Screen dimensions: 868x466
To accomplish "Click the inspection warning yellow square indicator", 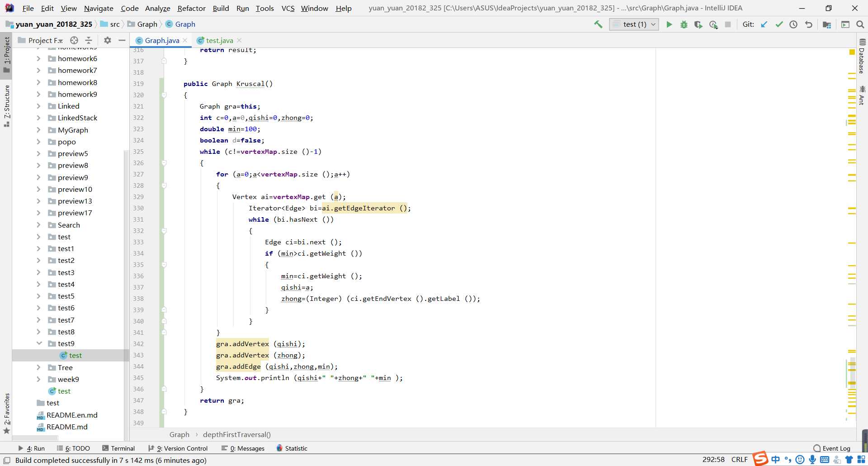I will click(852, 52).
